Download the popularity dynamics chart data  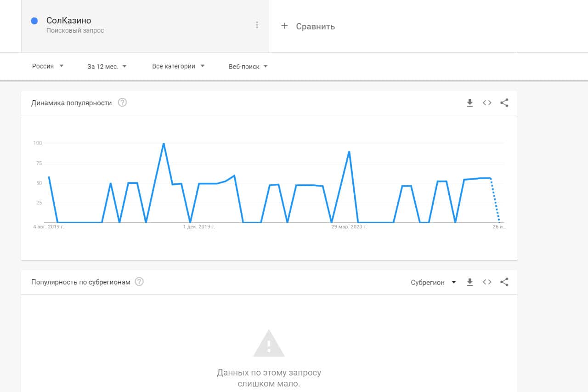tap(469, 103)
